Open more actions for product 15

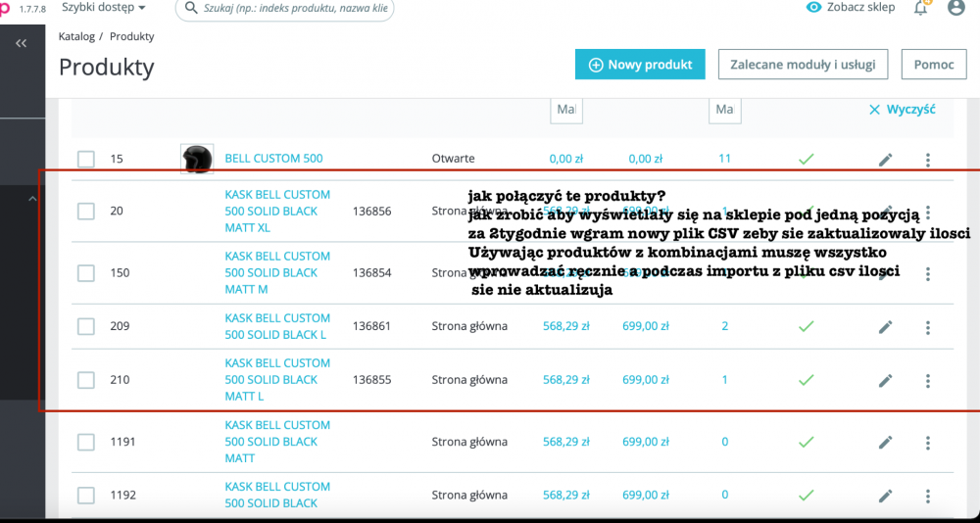pos(927,160)
